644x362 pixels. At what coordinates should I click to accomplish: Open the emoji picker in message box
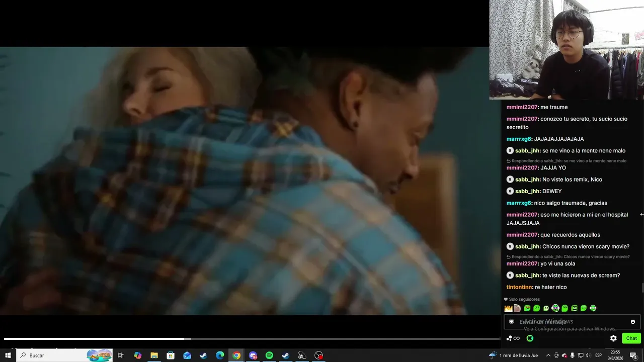tap(633, 322)
